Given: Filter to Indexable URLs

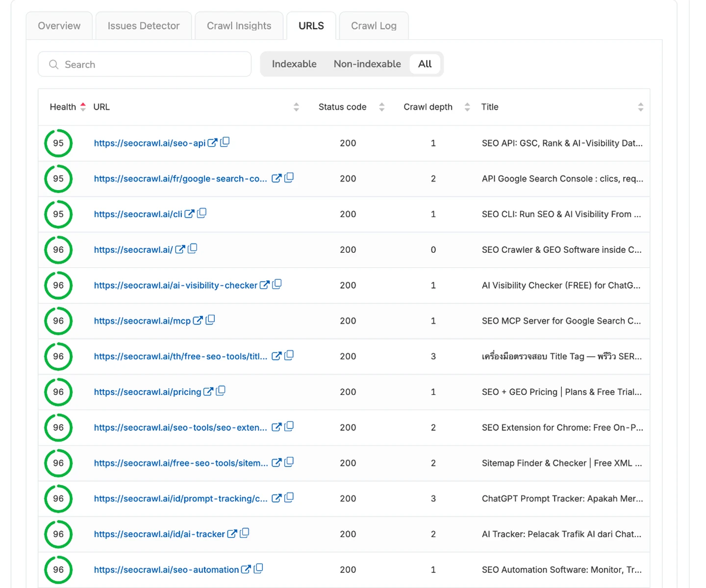Looking at the screenshot, I should pos(294,64).
